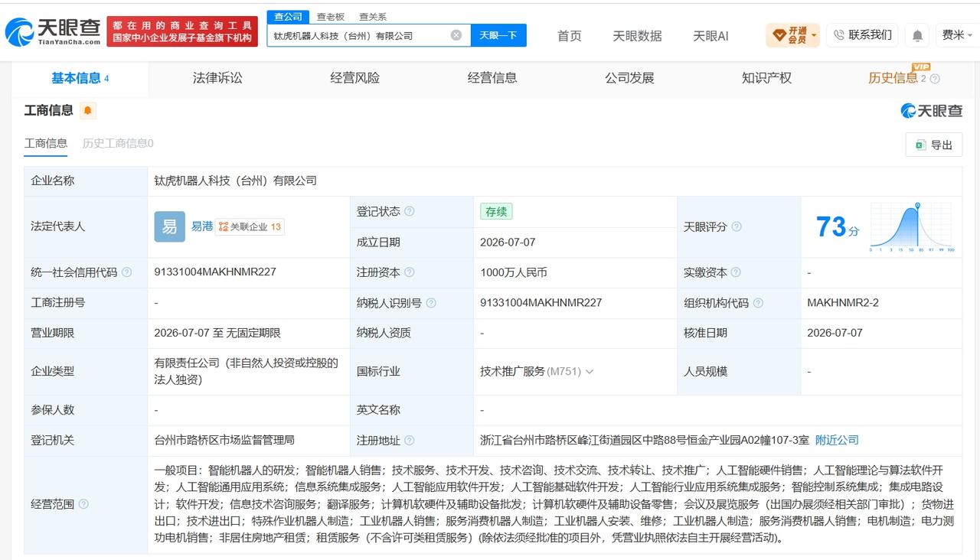Open 易港 legal representative link
980x560 pixels.
pyautogui.click(x=202, y=226)
